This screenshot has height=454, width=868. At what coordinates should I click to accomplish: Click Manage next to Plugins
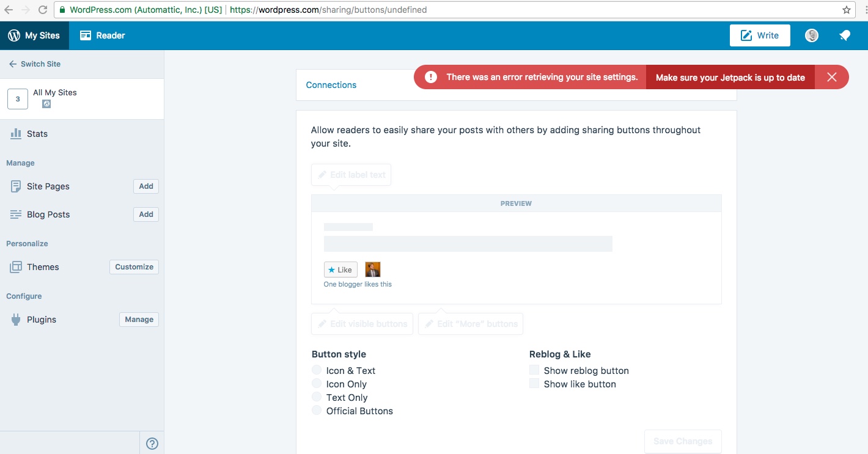pos(139,320)
